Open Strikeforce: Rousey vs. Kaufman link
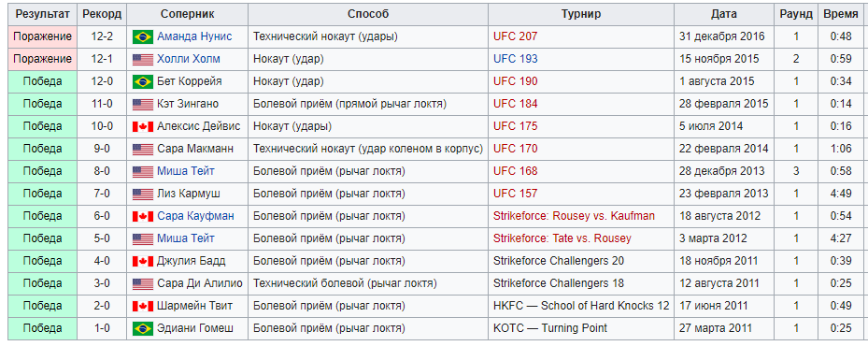Viewport: 868px width, 346px height. pos(574,216)
